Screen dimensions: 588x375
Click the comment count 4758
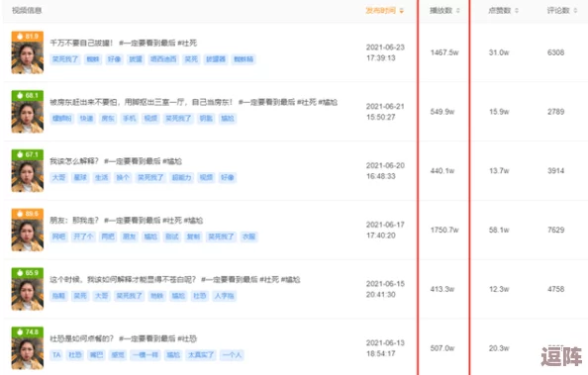coord(555,289)
